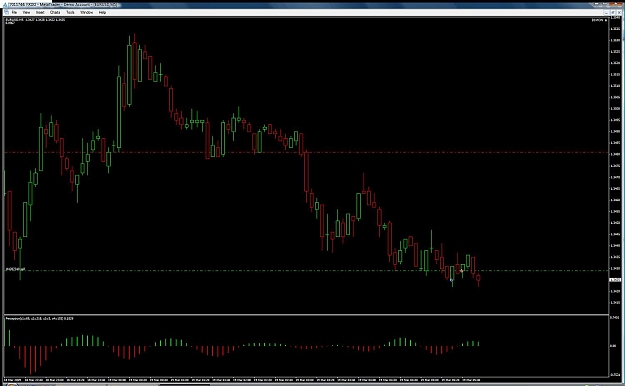The width and height of the screenshot is (625, 386).
Task: Minimize the chart child window in menu bar
Action: tap(607, 13)
